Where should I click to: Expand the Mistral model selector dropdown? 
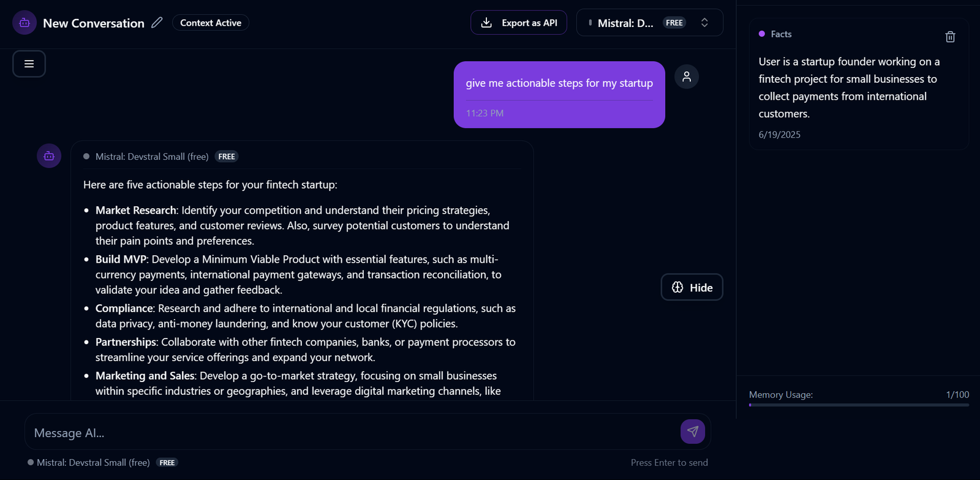(649, 23)
